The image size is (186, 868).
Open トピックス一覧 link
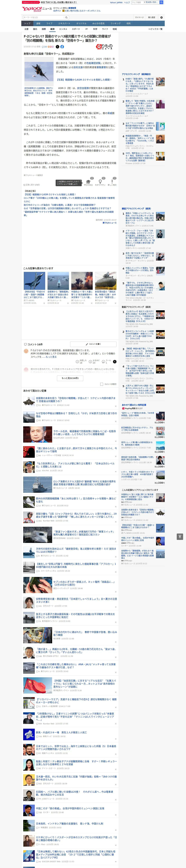tap(155, 29)
